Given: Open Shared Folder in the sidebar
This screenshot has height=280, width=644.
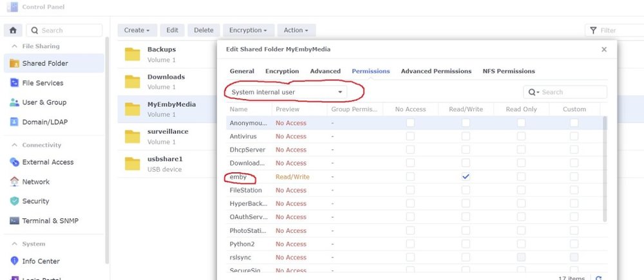Looking at the screenshot, I should [44, 63].
